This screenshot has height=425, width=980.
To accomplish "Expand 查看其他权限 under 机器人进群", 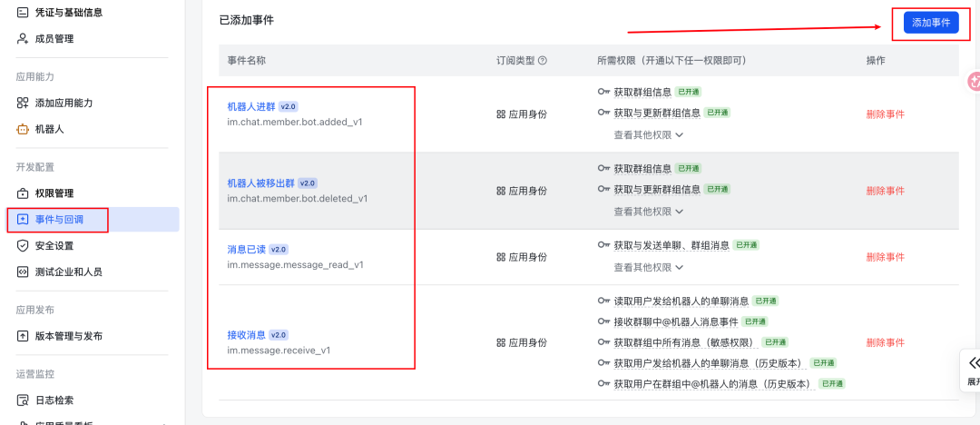I will pos(648,134).
